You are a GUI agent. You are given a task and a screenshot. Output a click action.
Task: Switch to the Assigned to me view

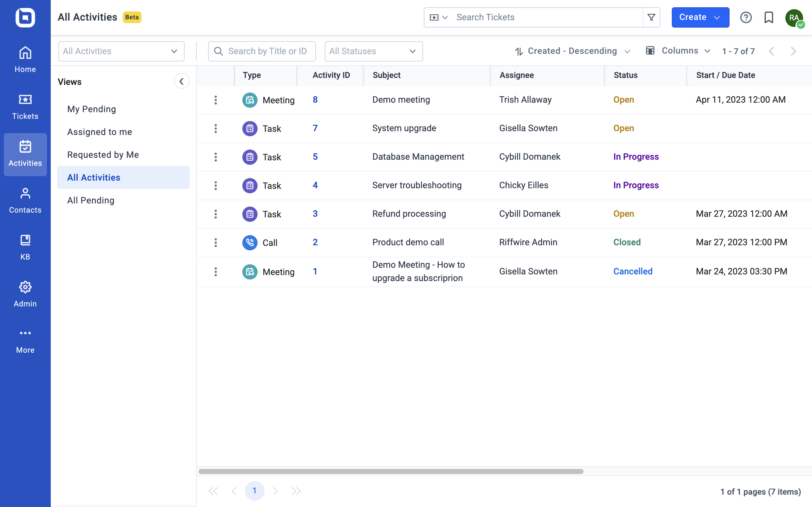click(99, 132)
